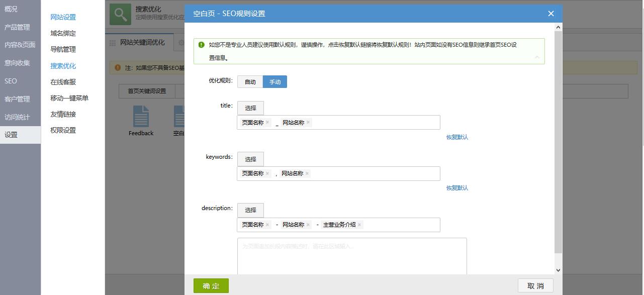
Task: Click the Feedback page document icon
Action: [x=141, y=116]
